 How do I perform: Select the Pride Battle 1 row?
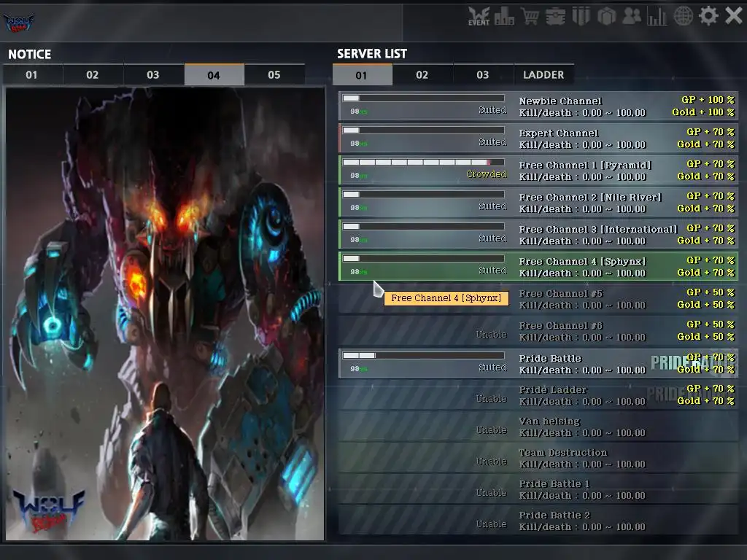point(538,489)
